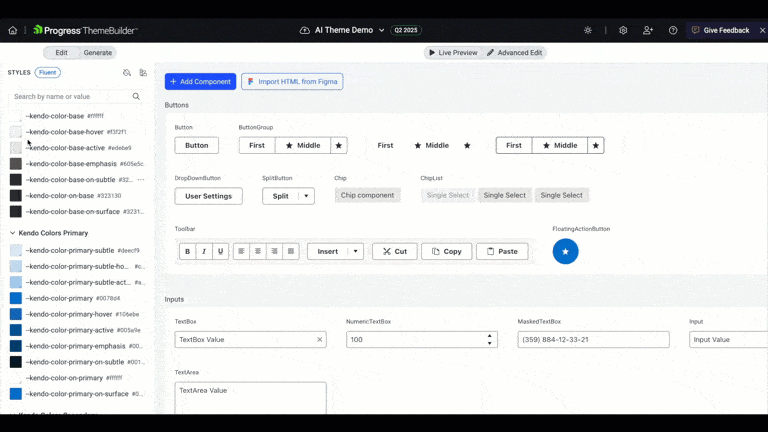
Task: Toggle light theme with the sun icon
Action: [588, 30]
